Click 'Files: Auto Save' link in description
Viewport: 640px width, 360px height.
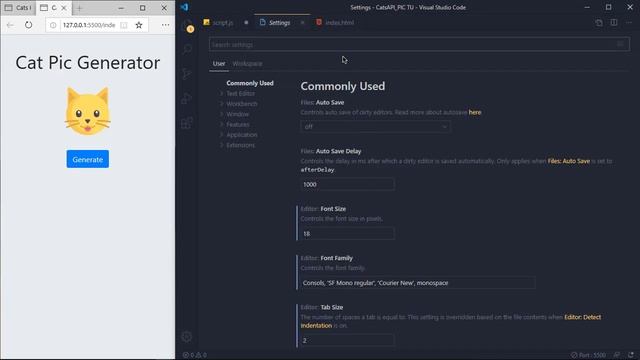click(569, 161)
